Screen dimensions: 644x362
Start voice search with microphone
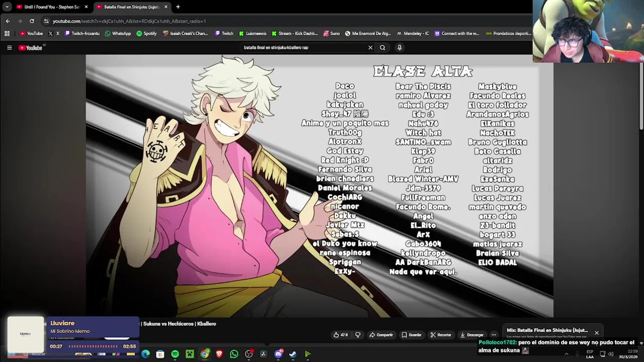click(x=399, y=48)
